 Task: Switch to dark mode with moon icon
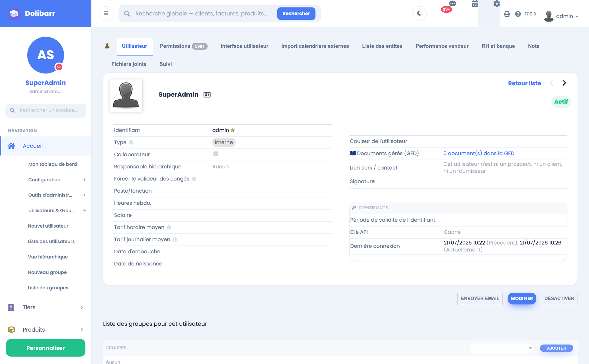click(419, 13)
